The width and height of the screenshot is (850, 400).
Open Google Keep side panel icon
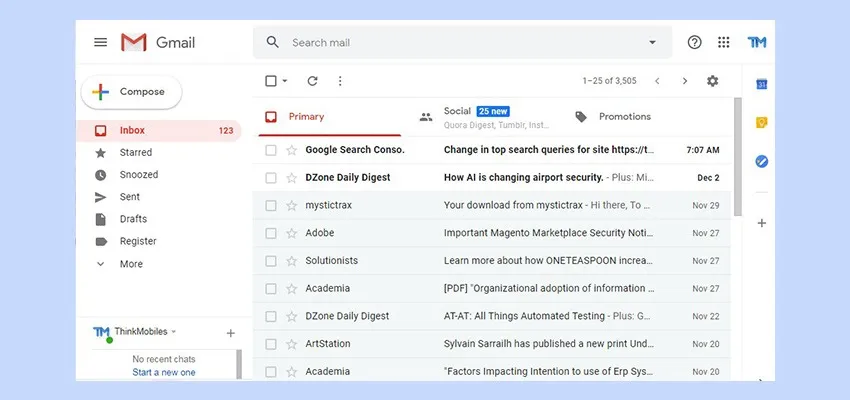[762, 123]
